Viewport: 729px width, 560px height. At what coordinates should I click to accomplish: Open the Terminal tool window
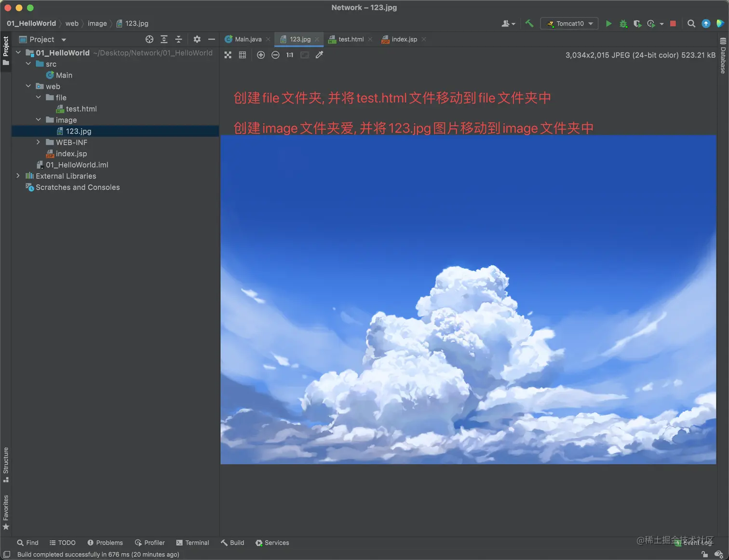point(193,543)
